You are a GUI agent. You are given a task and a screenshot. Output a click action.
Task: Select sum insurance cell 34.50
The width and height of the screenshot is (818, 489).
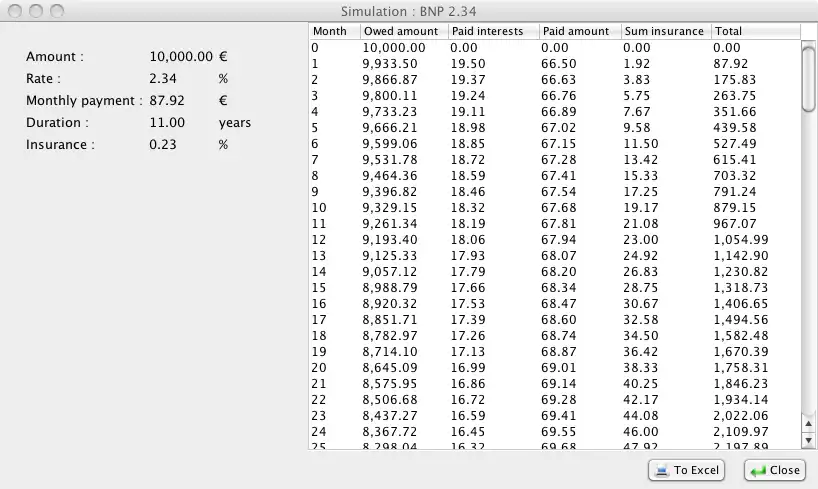tap(641, 336)
